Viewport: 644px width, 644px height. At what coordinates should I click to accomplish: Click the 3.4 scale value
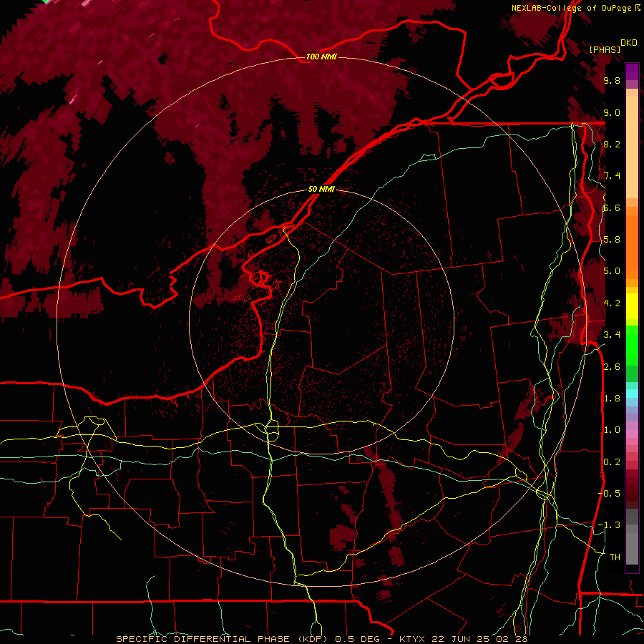point(612,335)
